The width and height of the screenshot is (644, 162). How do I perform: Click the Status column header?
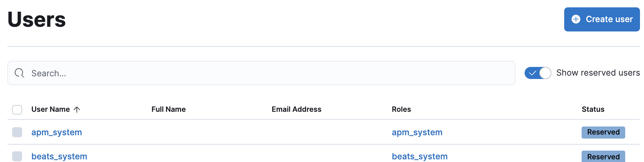pos(593,109)
